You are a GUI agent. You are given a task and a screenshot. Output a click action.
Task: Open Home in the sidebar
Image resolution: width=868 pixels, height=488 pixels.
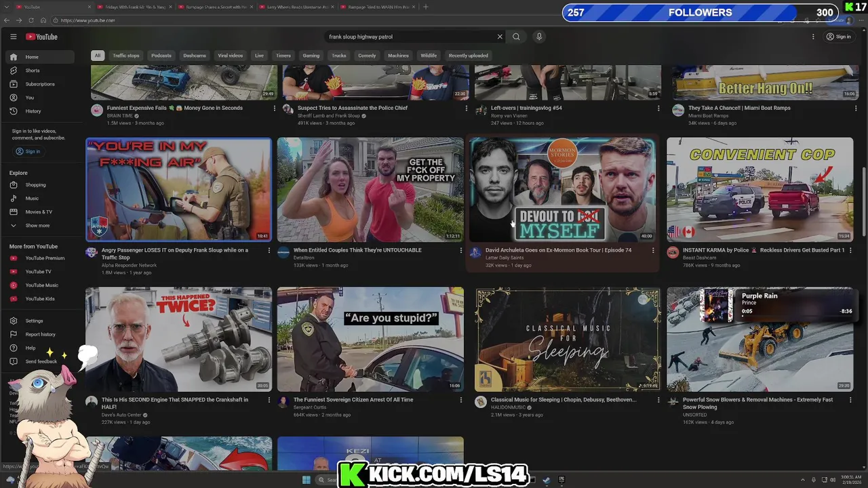[41, 57]
